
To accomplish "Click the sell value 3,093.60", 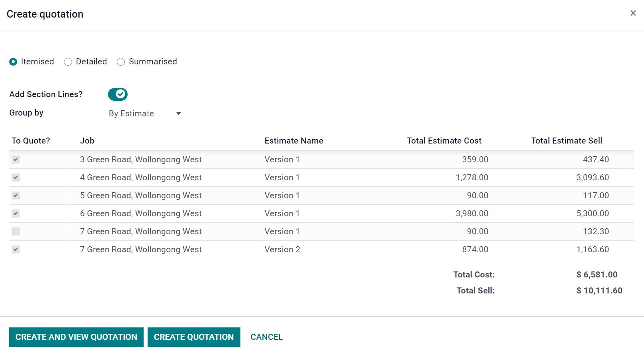I will [593, 178].
